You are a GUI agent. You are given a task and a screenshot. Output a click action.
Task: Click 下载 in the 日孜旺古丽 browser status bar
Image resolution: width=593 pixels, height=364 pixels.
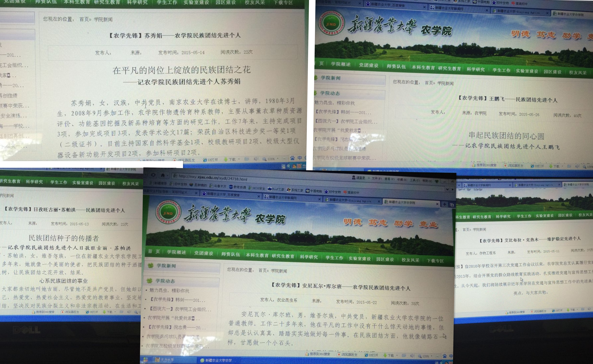coord(108,312)
